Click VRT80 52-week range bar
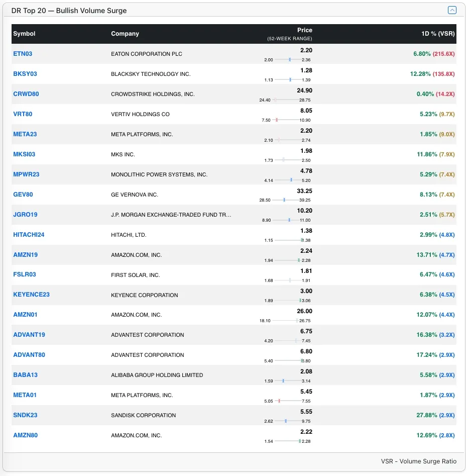Image resolution: width=469 pixels, height=476 pixels. pyautogui.click(x=285, y=120)
